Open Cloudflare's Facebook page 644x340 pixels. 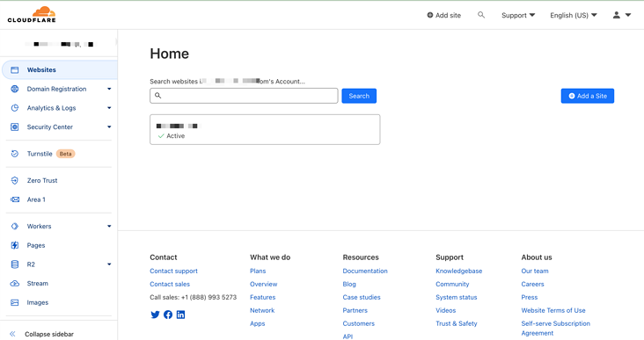pyautogui.click(x=168, y=315)
